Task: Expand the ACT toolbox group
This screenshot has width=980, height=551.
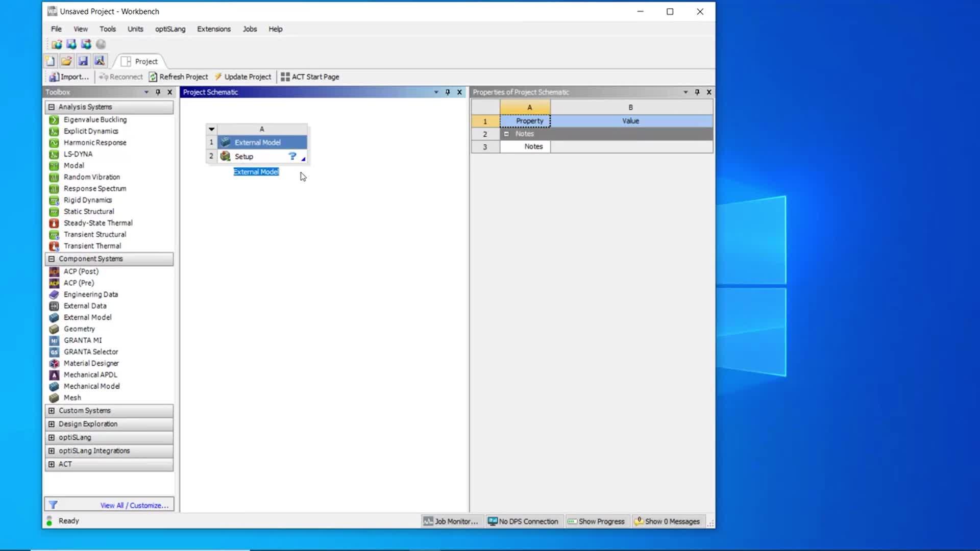Action: pos(52,464)
